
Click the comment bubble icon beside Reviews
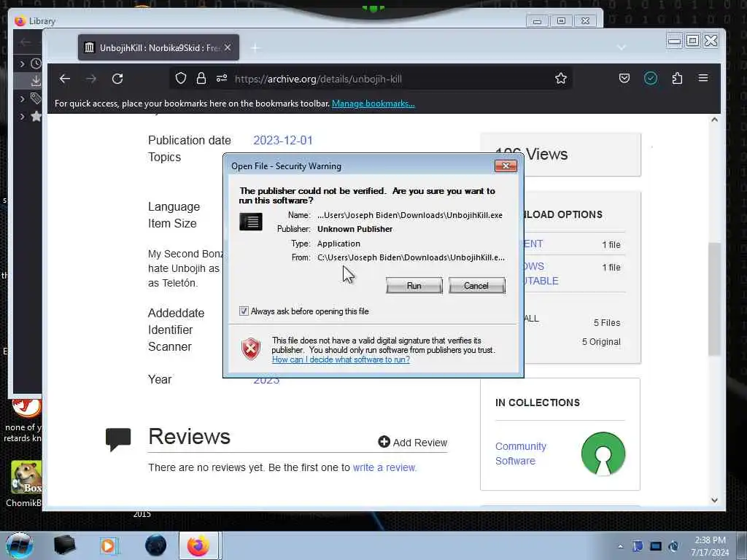coord(118,439)
